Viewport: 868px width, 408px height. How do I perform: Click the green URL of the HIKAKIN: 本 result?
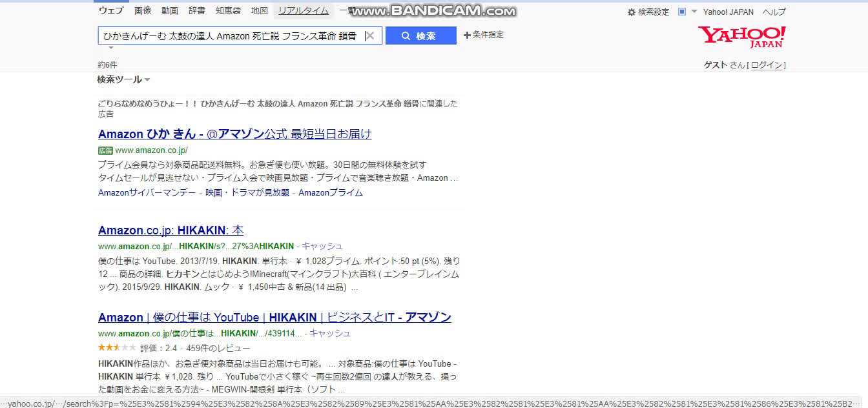point(196,246)
